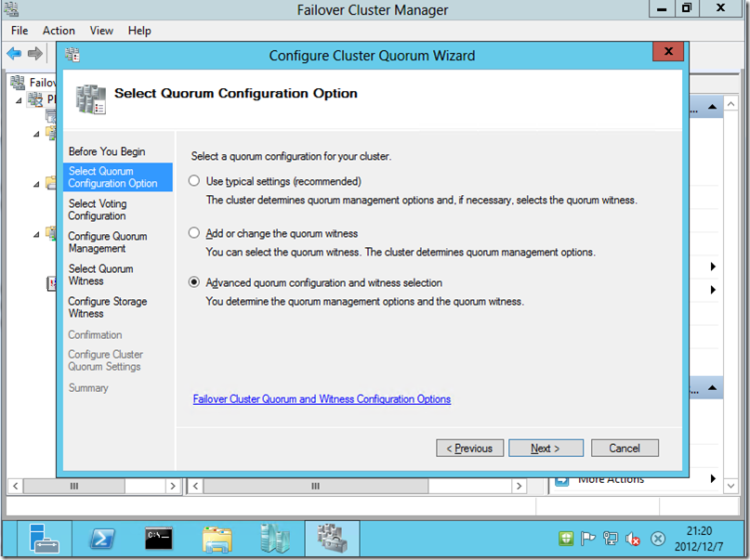Click the tree pane left scroll arrow

(x=15, y=486)
